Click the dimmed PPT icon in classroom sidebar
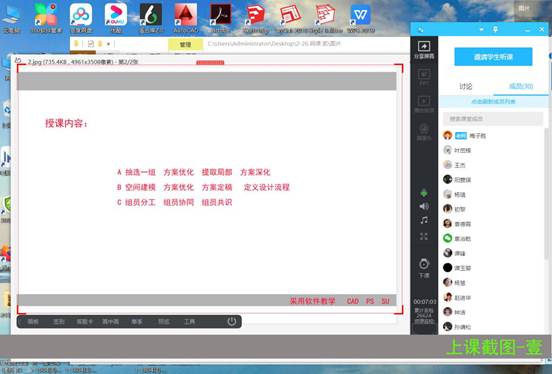The width and height of the screenshot is (552, 374). 424,77
